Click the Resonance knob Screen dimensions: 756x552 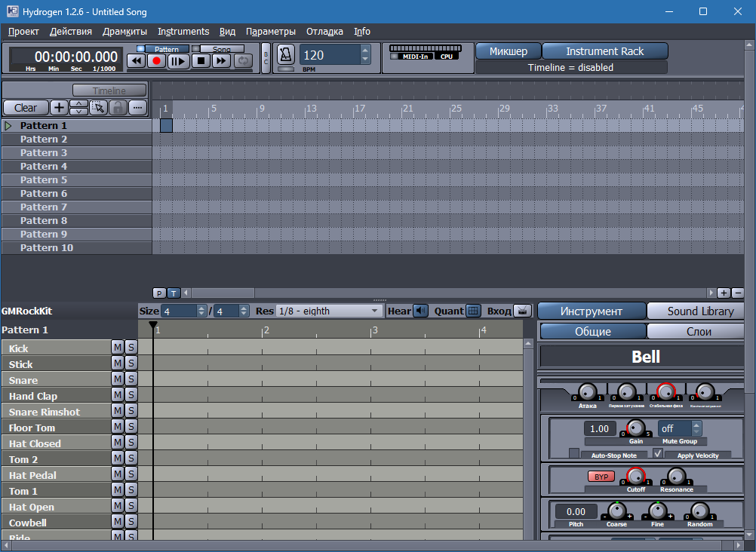(676, 477)
